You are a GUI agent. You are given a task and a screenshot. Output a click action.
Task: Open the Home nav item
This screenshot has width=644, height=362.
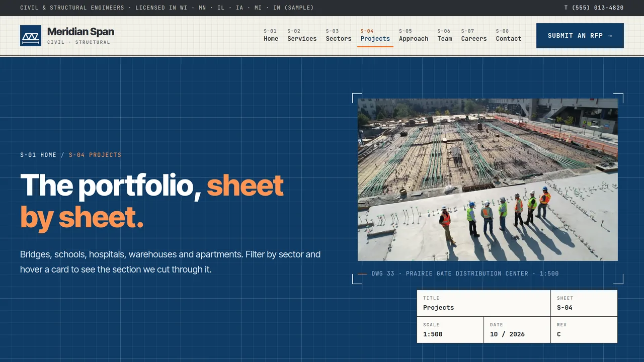pyautogui.click(x=271, y=35)
